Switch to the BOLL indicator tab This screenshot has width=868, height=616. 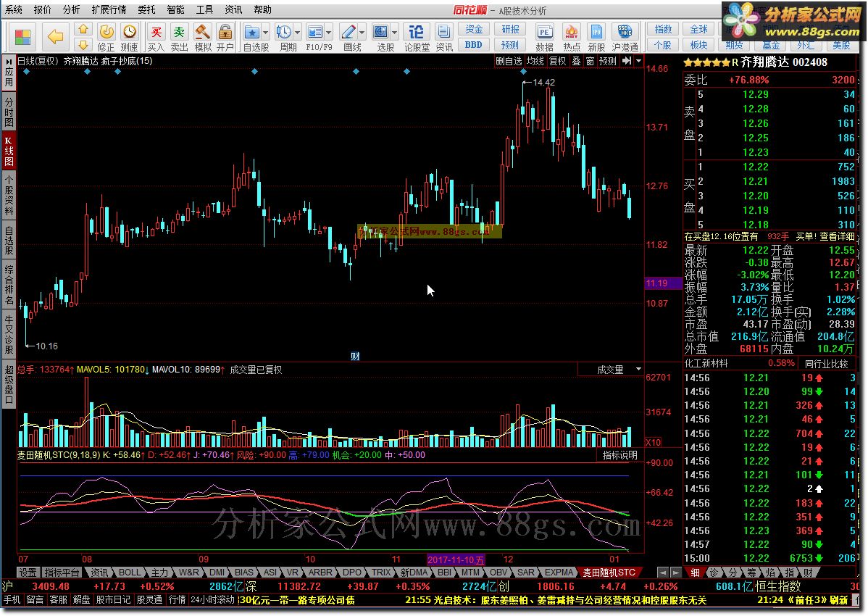[x=130, y=573]
